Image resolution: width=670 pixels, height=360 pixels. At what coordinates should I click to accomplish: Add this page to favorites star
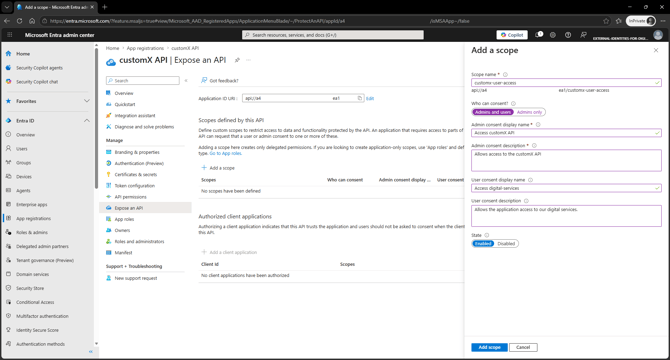pos(606,21)
